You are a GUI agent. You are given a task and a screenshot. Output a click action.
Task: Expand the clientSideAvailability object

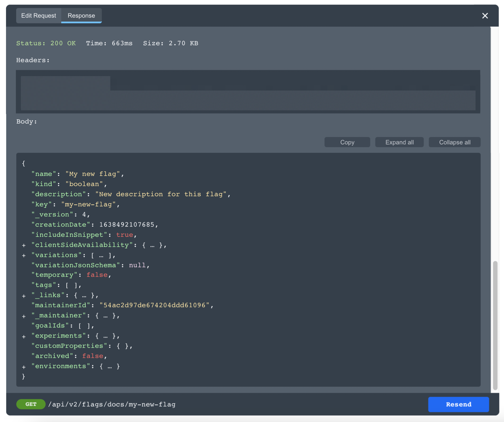pos(24,245)
